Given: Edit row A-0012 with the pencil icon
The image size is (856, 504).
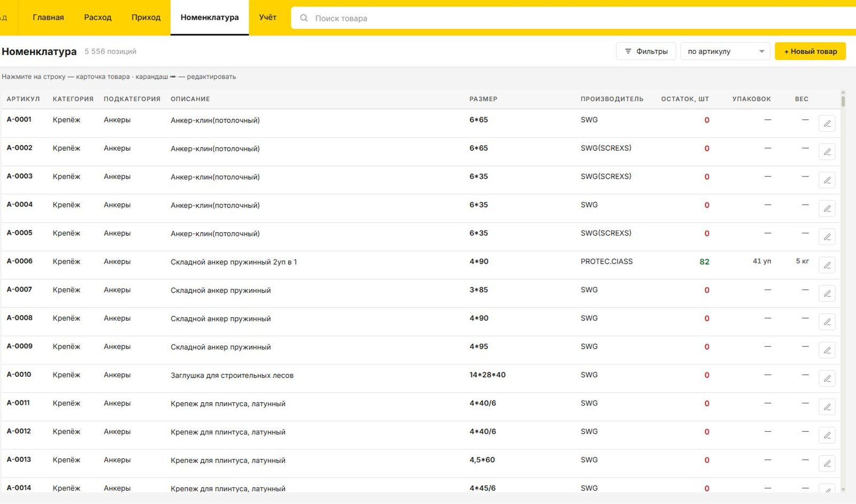Looking at the screenshot, I should coord(827,436).
